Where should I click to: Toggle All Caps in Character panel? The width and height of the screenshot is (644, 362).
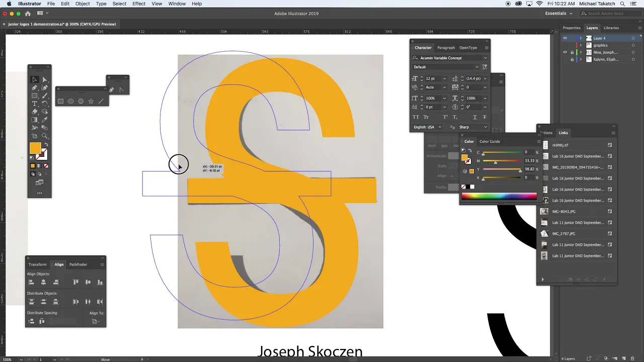click(x=416, y=117)
